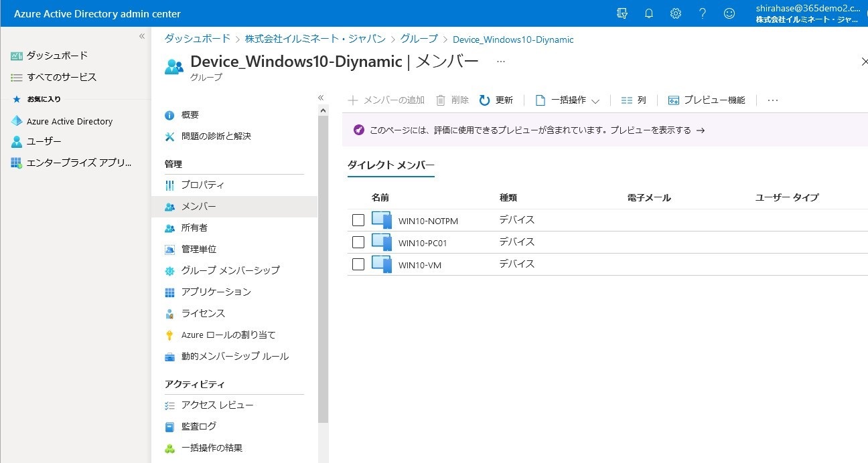Open the WIN10-VM device entry
This screenshot has width=868, height=463.
pyautogui.click(x=420, y=265)
